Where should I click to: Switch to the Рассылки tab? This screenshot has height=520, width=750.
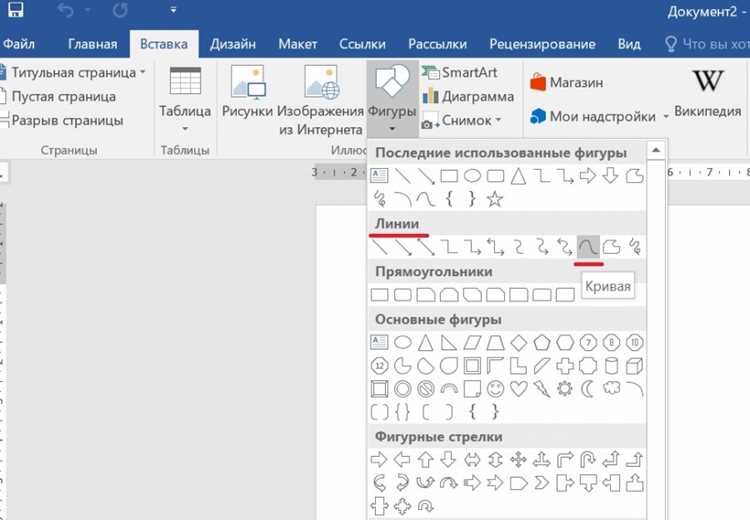437,44
